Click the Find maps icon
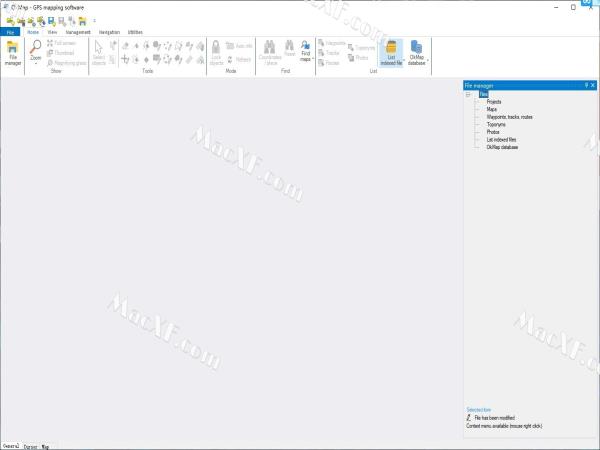The height and width of the screenshot is (450, 600). tap(305, 50)
